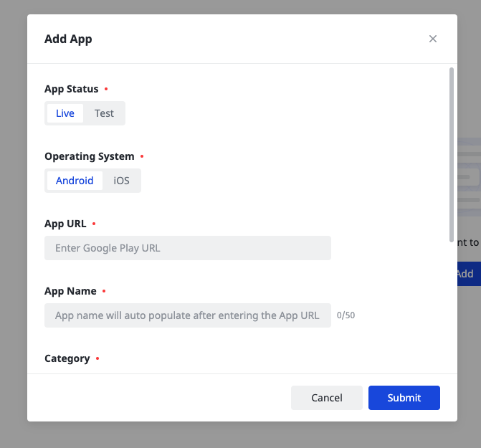The image size is (481, 448).
Task: Click the Operating System label
Action: 89,156
